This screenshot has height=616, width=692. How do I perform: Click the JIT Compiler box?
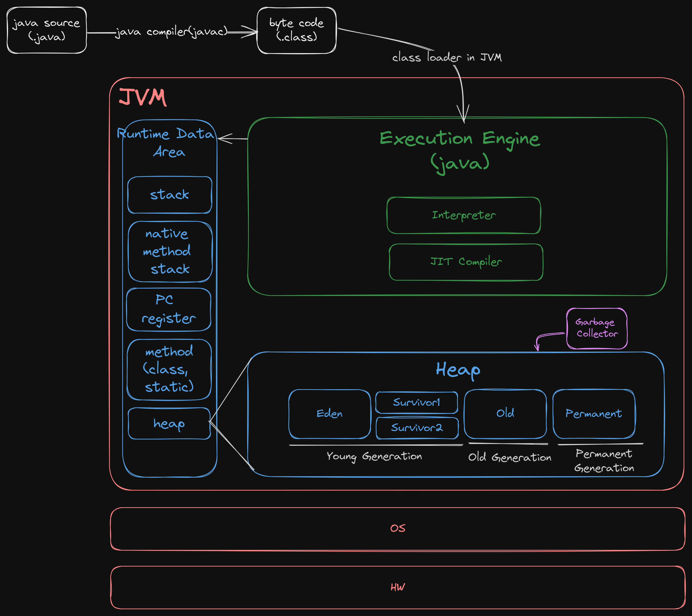point(465,262)
